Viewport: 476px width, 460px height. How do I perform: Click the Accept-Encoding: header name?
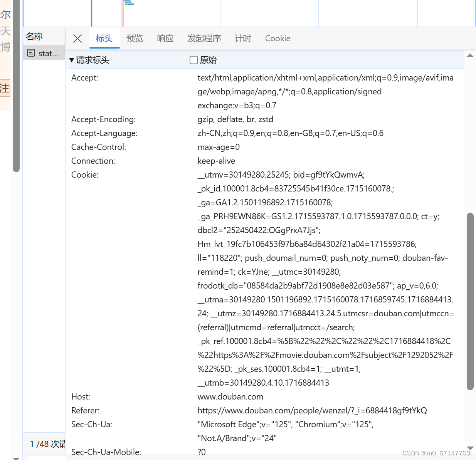(104, 119)
